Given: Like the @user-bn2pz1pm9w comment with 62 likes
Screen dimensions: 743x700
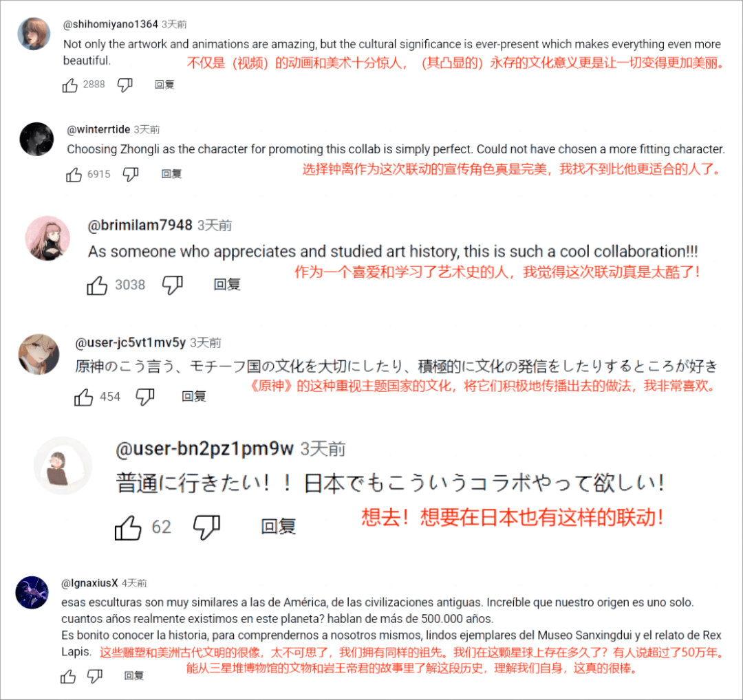Looking at the screenshot, I should click(128, 527).
